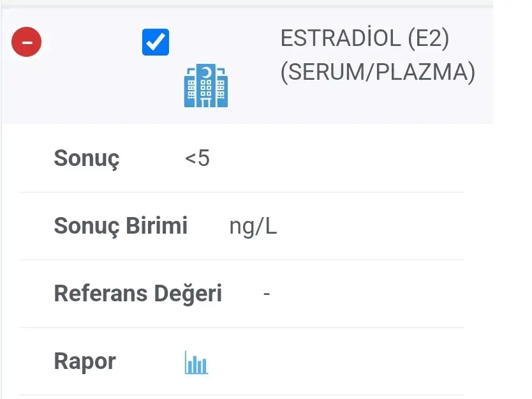Select the Rapor label
Viewport: 532px width, 399px height.
(84, 361)
